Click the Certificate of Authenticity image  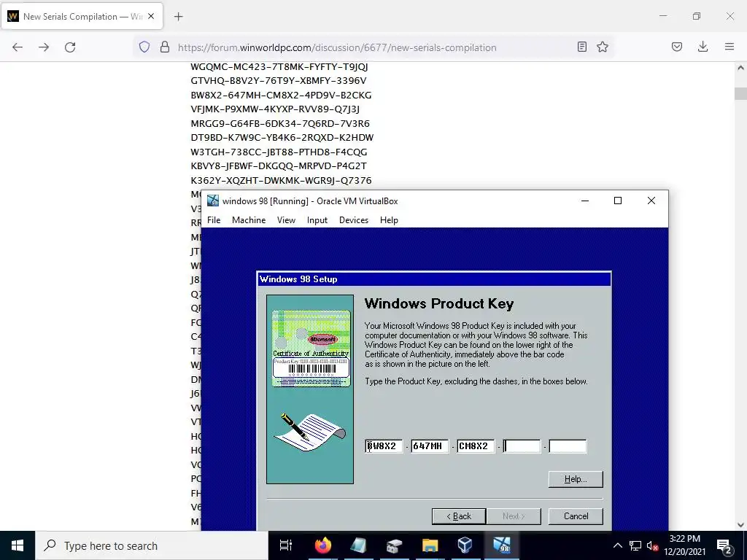coord(311,348)
